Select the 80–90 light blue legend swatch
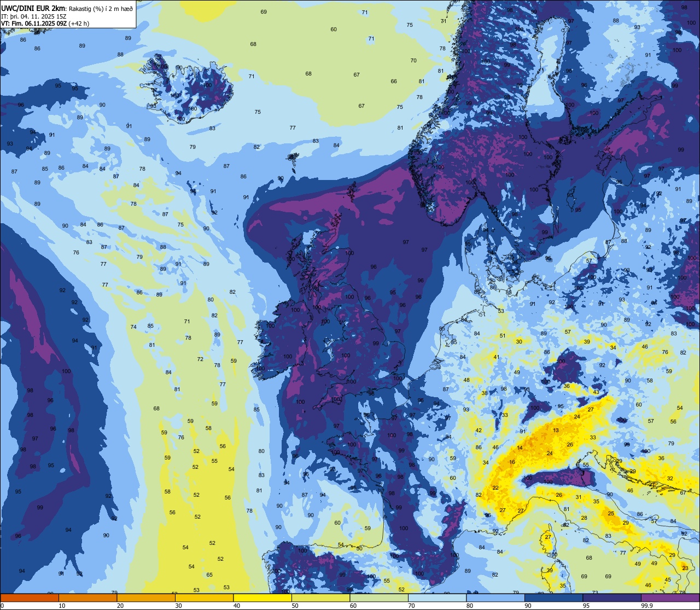 point(495,597)
